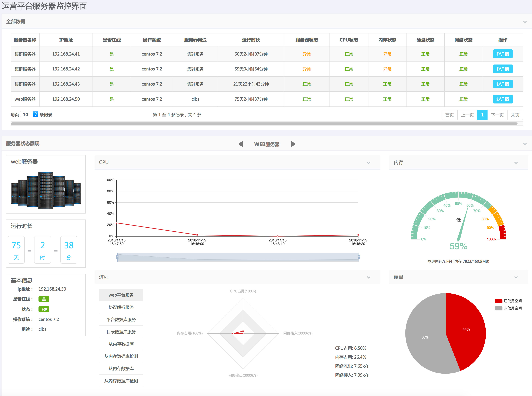
Task: Click the table horizontal scrollbar
Action: point(264,124)
